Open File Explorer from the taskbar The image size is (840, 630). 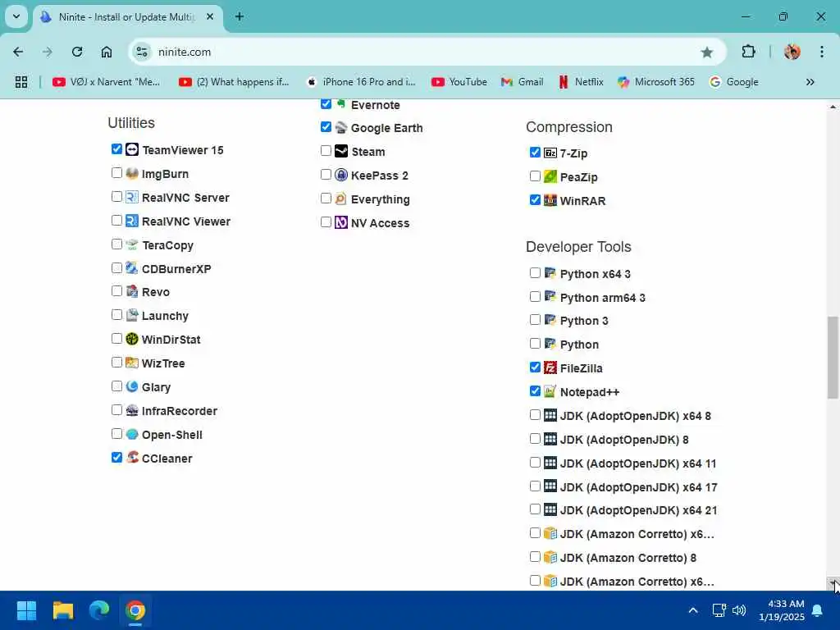(x=62, y=610)
